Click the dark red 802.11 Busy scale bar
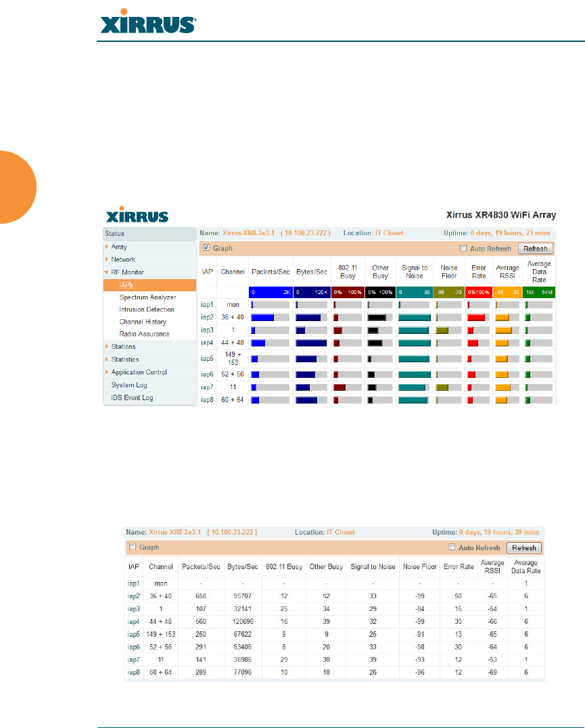585x728 pixels. click(348, 292)
